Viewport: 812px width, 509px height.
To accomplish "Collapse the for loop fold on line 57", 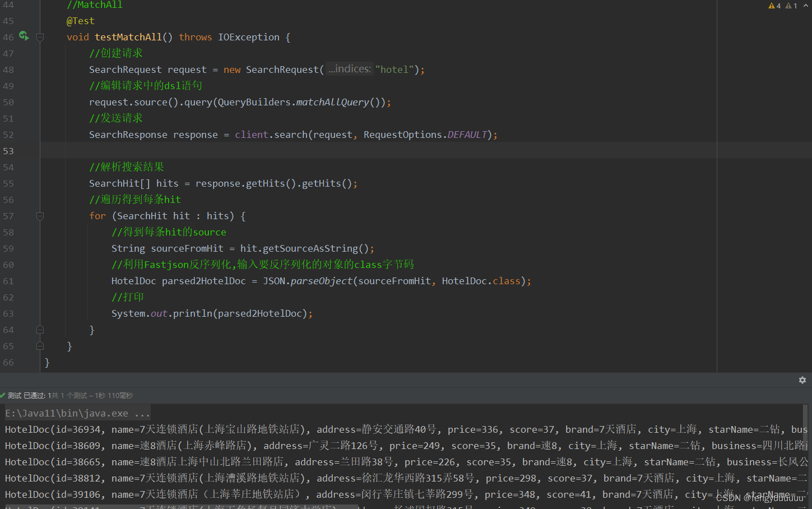I will [x=40, y=216].
